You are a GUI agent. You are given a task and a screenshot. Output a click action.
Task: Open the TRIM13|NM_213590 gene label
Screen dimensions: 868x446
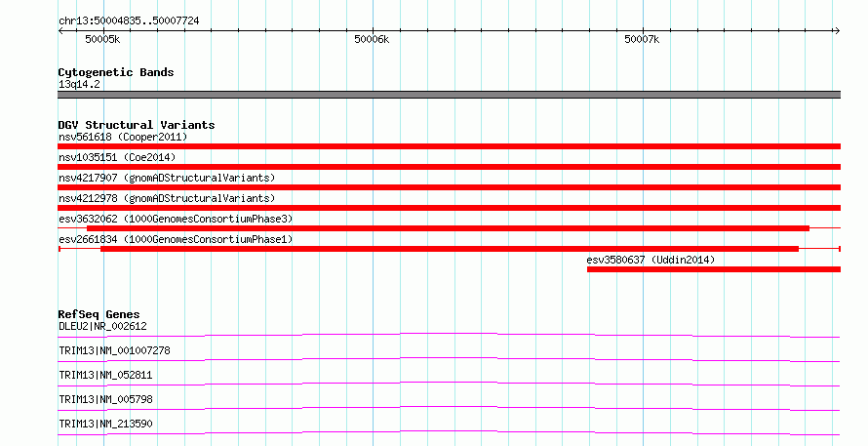pos(105,424)
